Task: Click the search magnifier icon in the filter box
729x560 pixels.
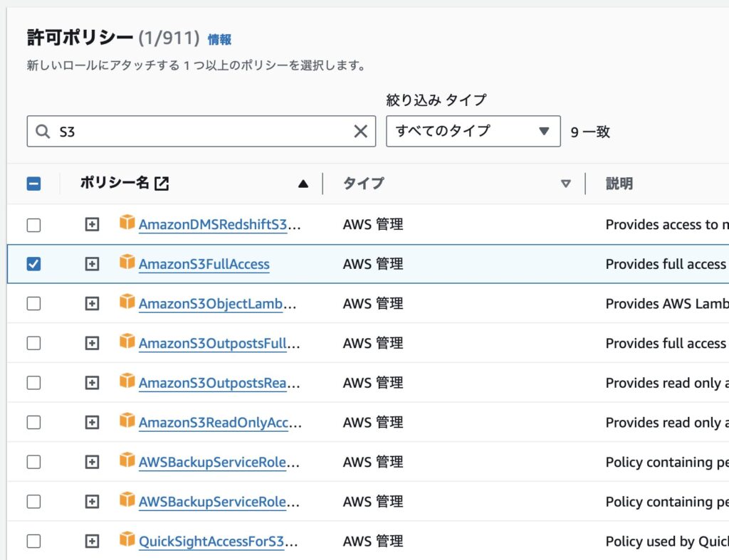Action: 43,132
